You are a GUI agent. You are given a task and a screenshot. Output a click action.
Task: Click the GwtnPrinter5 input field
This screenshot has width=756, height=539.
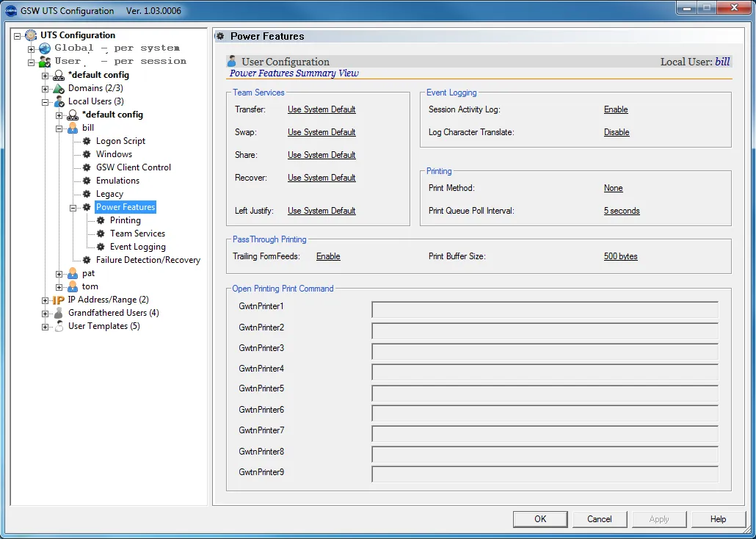point(545,394)
